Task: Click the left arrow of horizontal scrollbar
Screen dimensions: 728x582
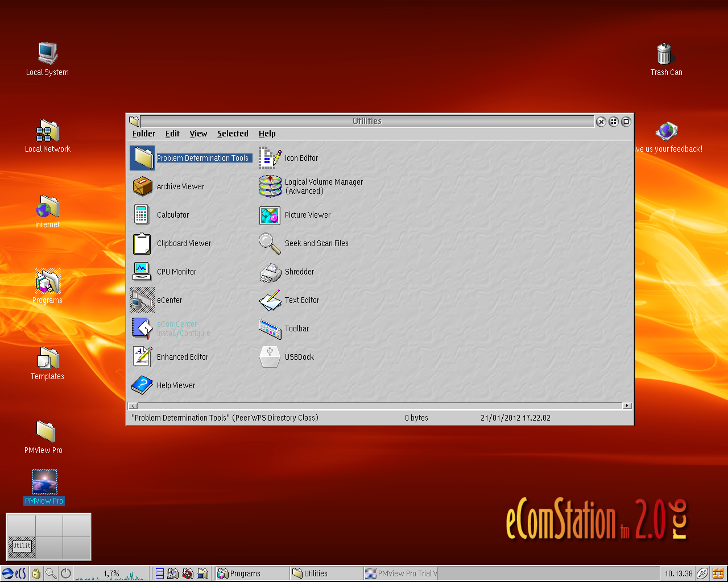Action: tap(133, 406)
